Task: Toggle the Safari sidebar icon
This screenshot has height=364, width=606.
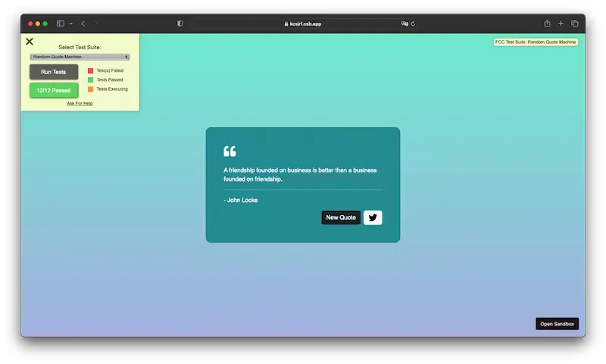Action: coord(61,23)
